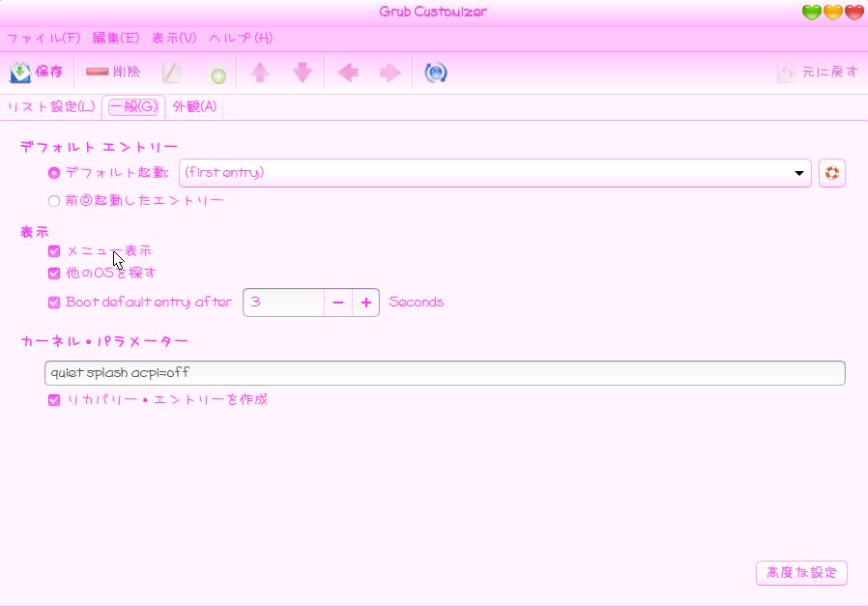
Task: Click the lifebuoy help icon by default entry
Action: 832,173
